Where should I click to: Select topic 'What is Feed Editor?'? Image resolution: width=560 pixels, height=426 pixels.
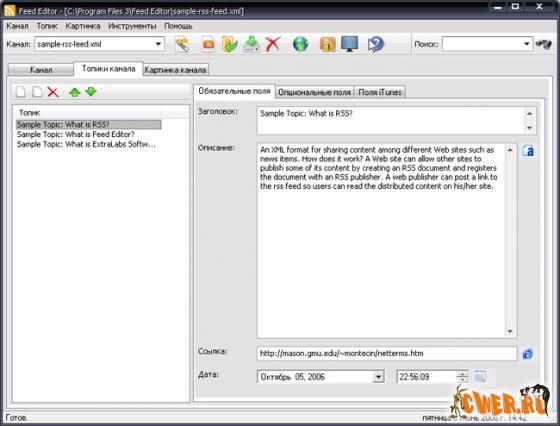(x=76, y=134)
